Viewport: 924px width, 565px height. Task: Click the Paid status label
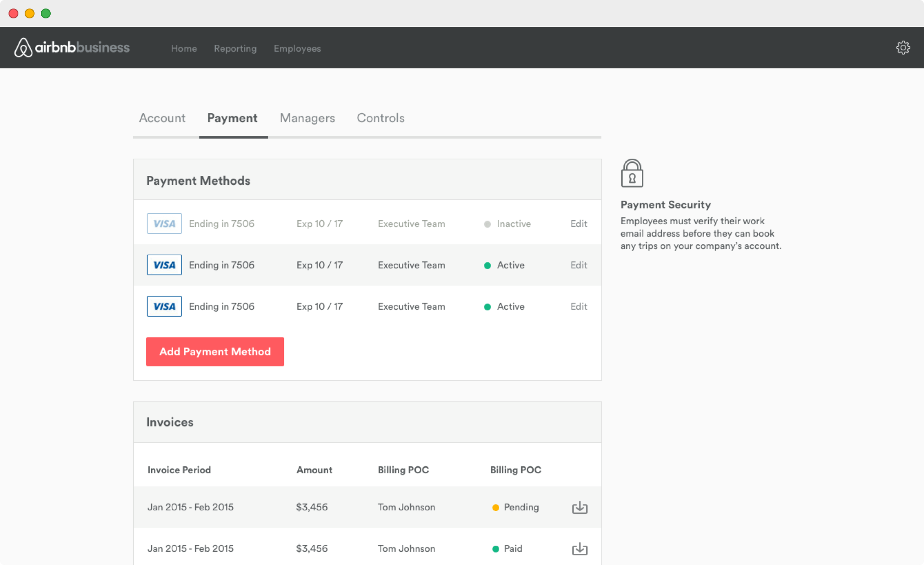click(x=513, y=548)
